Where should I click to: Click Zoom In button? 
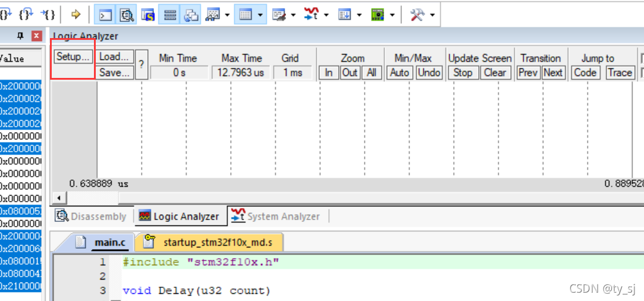(x=329, y=73)
